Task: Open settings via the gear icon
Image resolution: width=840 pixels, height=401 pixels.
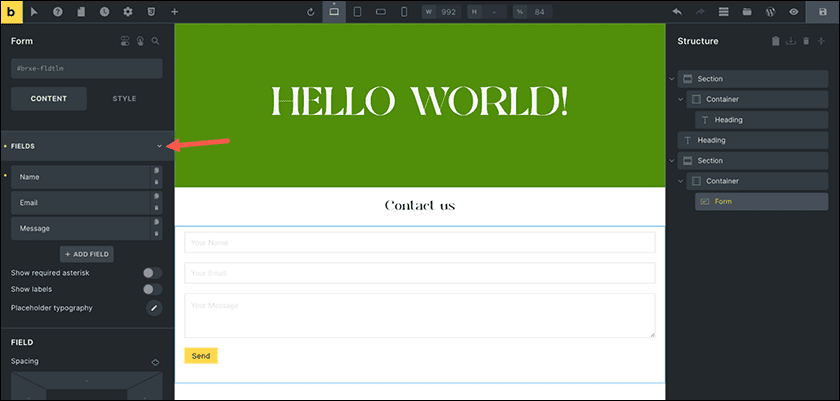Action: pyautogui.click(x=128, y=12)
